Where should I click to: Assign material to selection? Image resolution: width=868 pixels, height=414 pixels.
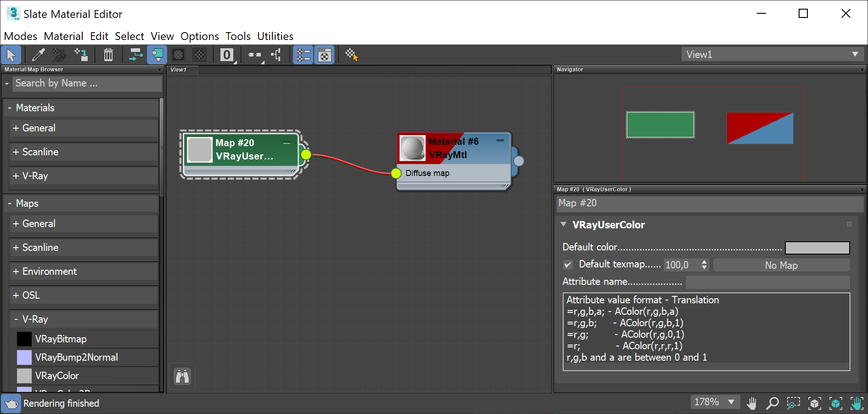point(59,55)
